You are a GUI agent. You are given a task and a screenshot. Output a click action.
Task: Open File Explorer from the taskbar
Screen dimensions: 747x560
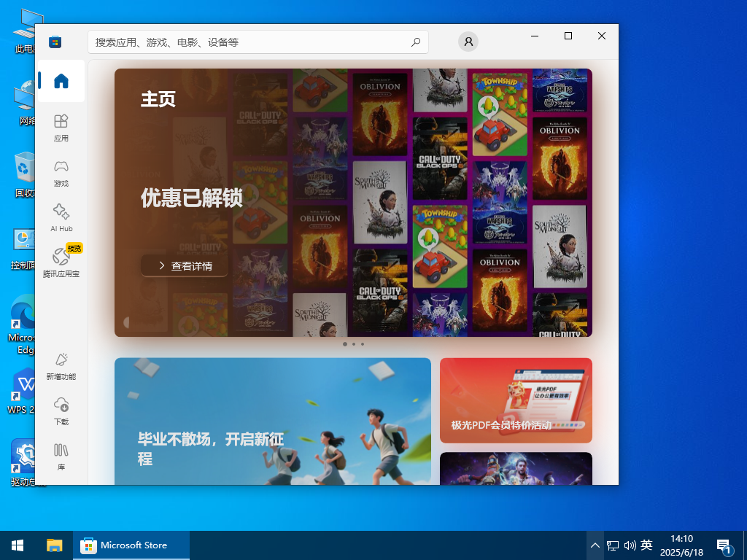coord(54,545)
